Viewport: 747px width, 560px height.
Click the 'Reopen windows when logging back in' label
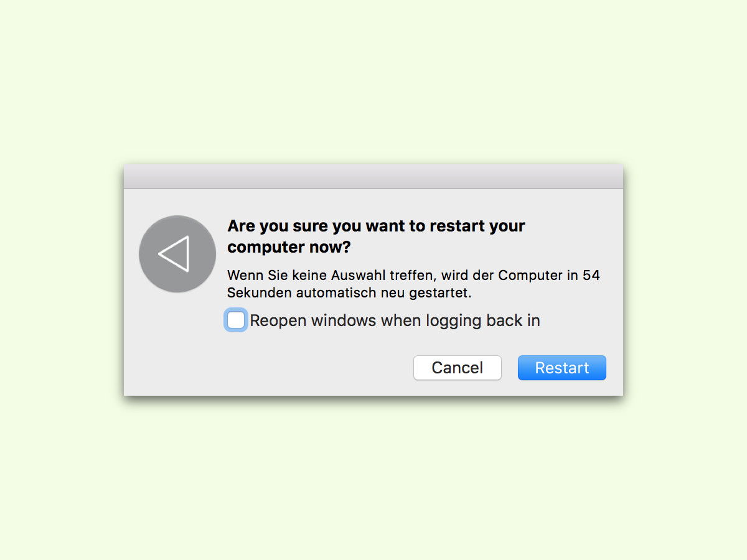click(x=395, y=321)
